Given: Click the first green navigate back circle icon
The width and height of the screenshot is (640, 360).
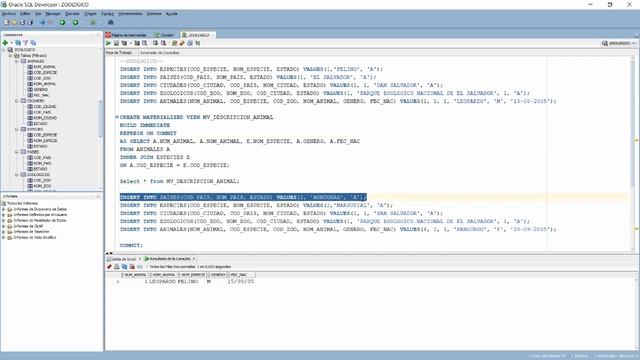Looking at the screenshot, I should click(62, 22).
